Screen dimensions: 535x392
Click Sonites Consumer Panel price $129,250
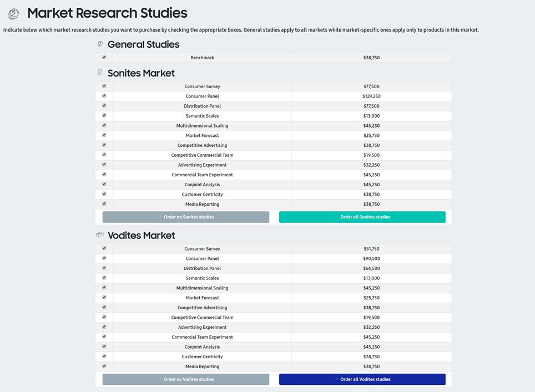point(371,96)
